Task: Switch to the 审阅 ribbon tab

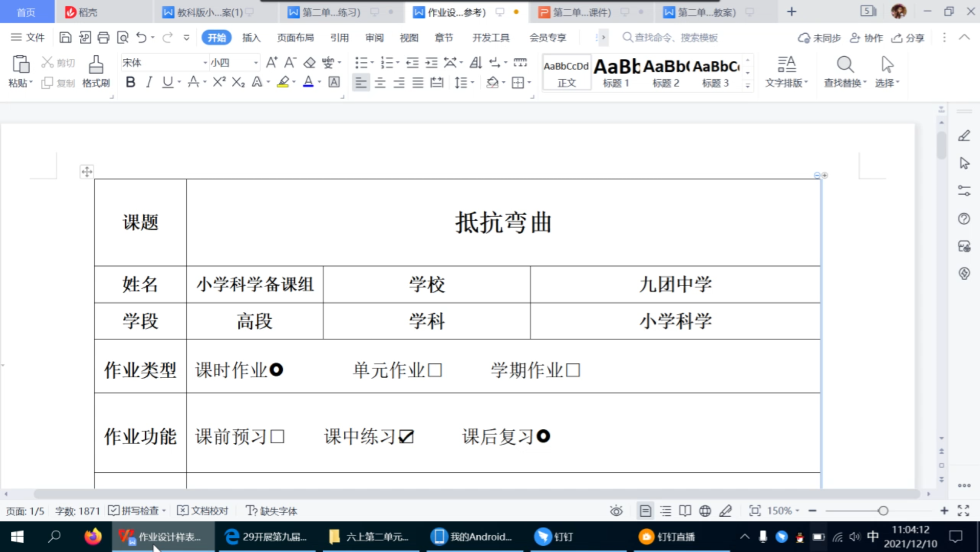Action: pyautogui.click(x=374, y=37)
